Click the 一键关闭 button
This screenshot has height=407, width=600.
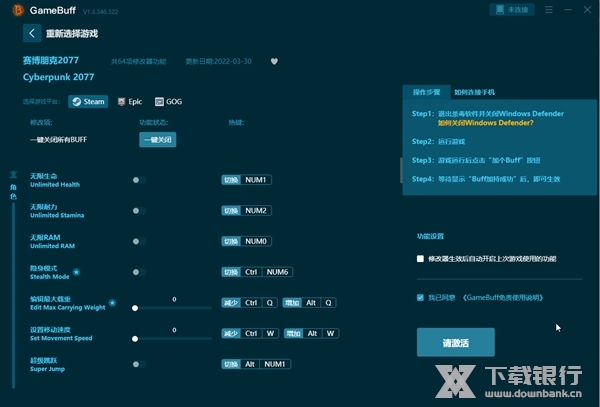(157, 140)
